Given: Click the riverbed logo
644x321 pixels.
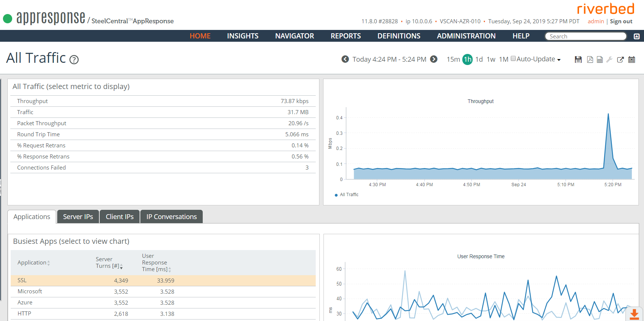Looking at the screenshot, I should pyautogui.click(x=606, y=8).
